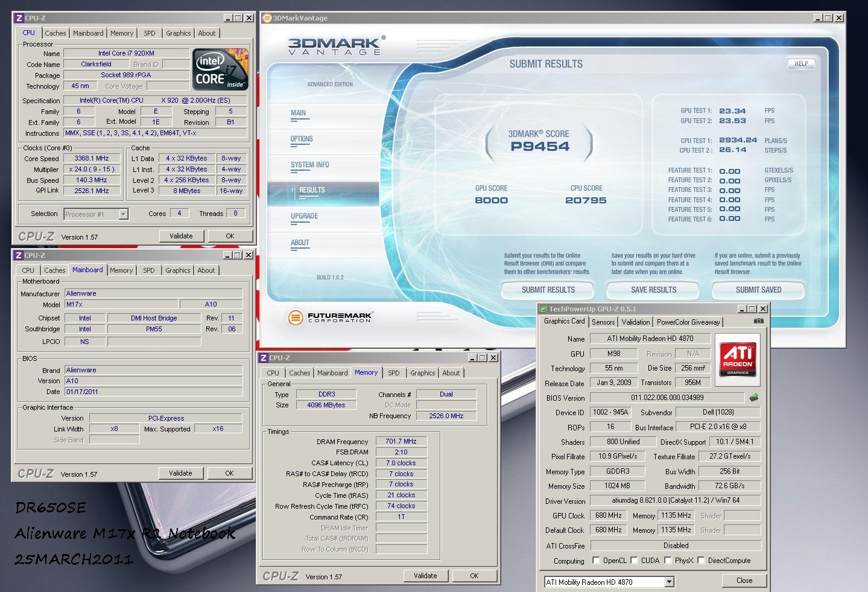Click the 3DMarkVantage title bar icon
Viewport: 868px width, 592px height.
tap(267, 18)
